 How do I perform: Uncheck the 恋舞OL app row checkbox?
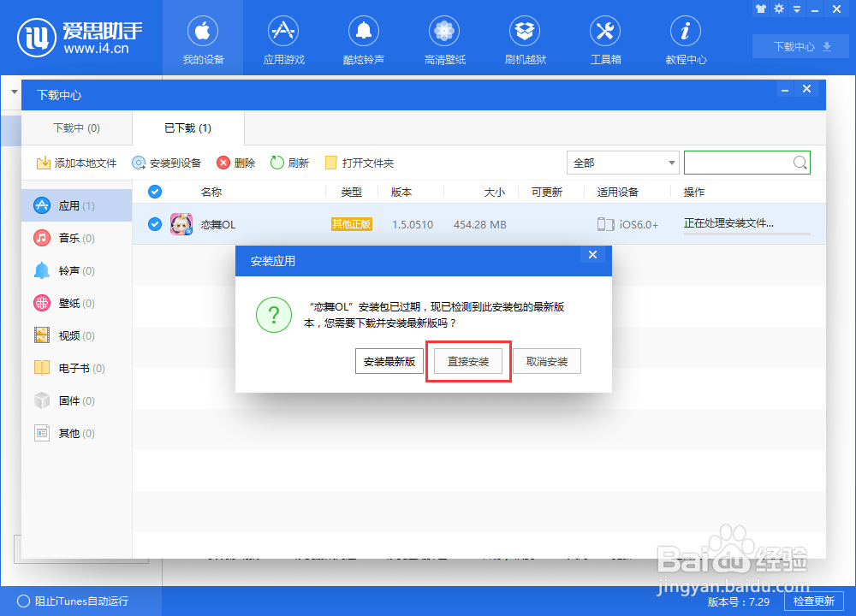[x=154, y=224]
